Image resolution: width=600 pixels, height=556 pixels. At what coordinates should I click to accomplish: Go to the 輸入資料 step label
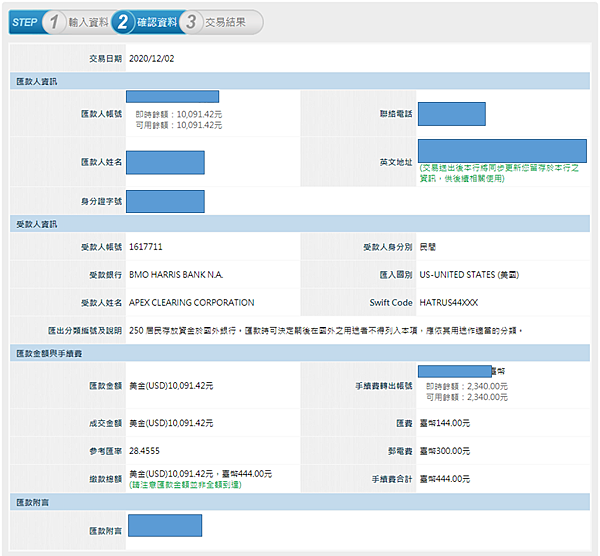86,22
